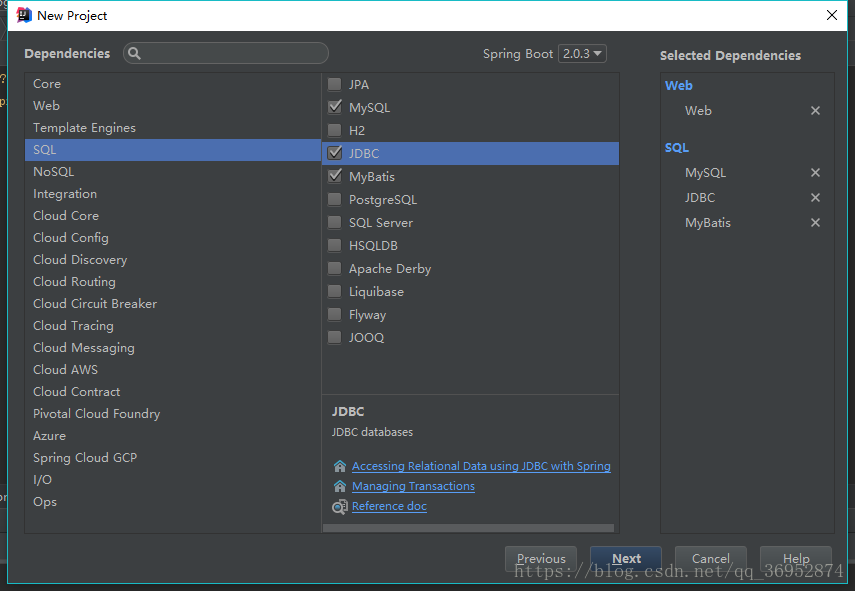Uncheck the MySQL dependency
855x591 pixels.
[x=334, y=107]
